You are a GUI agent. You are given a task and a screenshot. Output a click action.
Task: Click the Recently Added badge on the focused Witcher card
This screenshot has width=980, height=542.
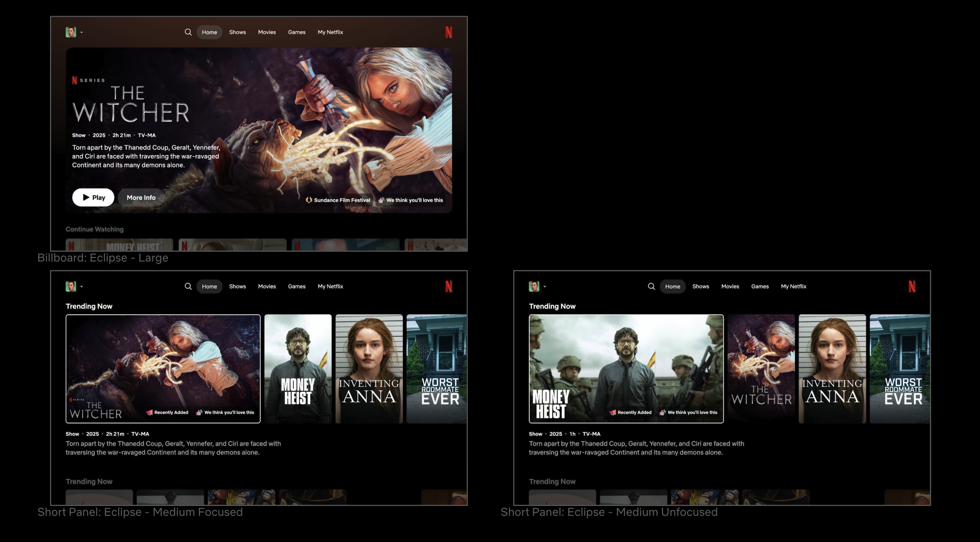click(167, 413)
